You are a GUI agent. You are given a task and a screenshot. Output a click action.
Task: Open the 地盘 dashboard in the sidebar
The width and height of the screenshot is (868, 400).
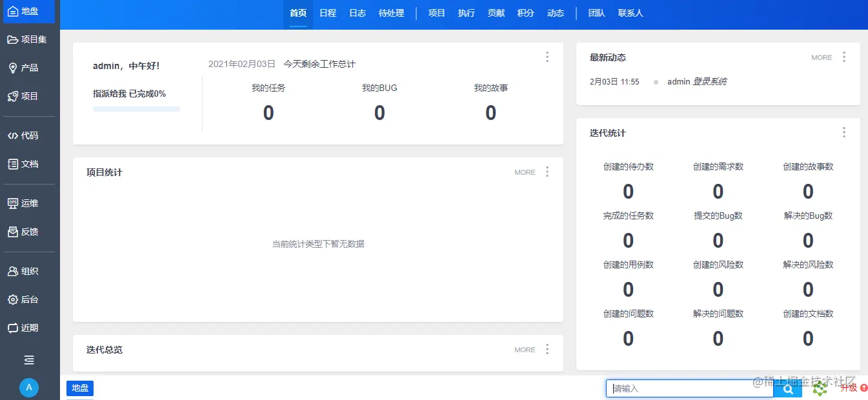point(30,11)
